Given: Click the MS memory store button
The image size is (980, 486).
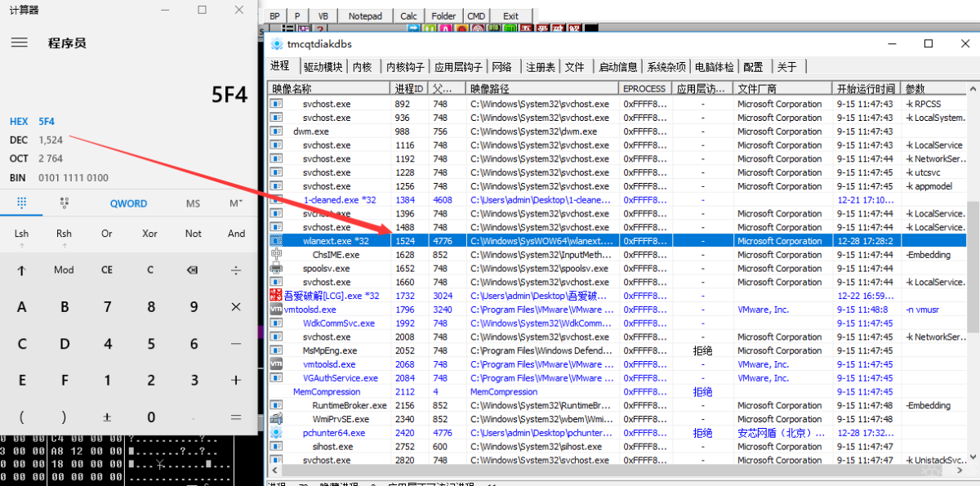Looking at the screenshot, I should click(x=193, y=203).
